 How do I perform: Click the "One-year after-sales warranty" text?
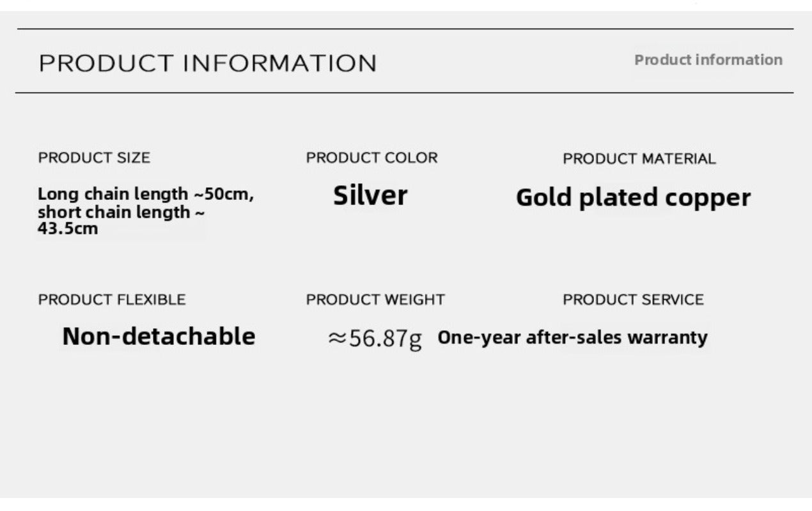(572, 338)
